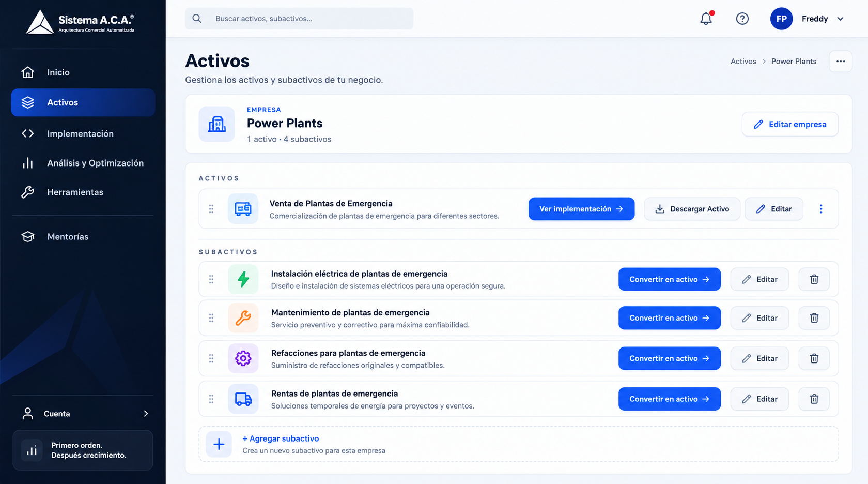Select Activos in the sidebar
The width and height of the screenshot is (868, 484).
[x=83, y=102]
